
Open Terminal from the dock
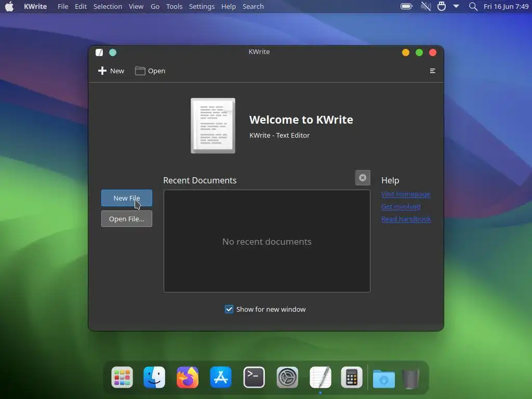coord(254,377)
